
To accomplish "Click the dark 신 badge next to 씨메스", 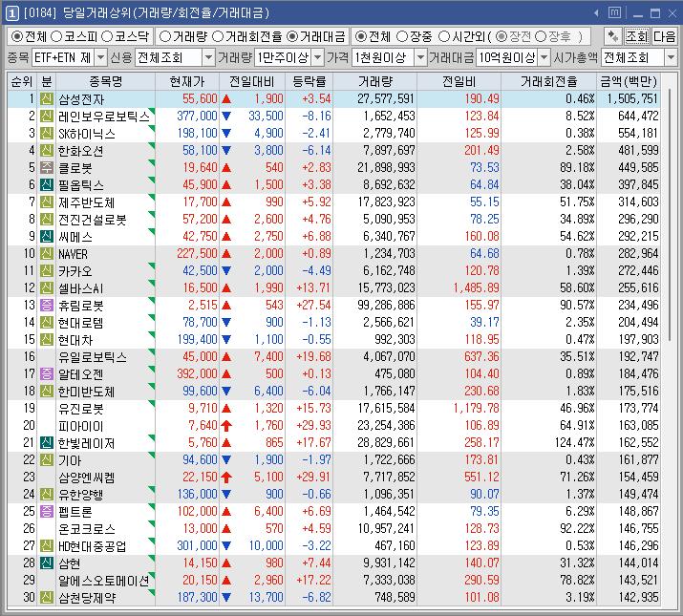I will (x=47, y=237).
